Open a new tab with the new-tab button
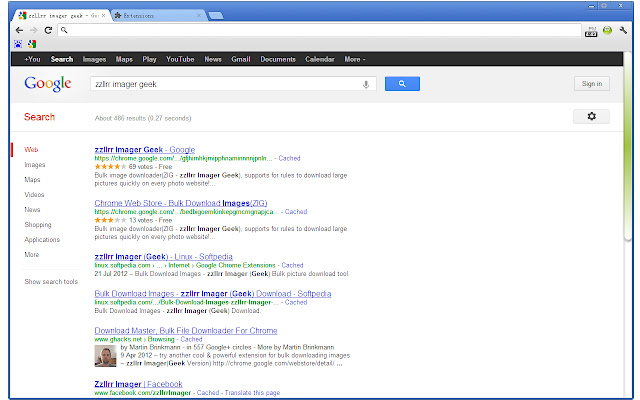This screenshot has height=400, width=640. [x=216, y=16]
